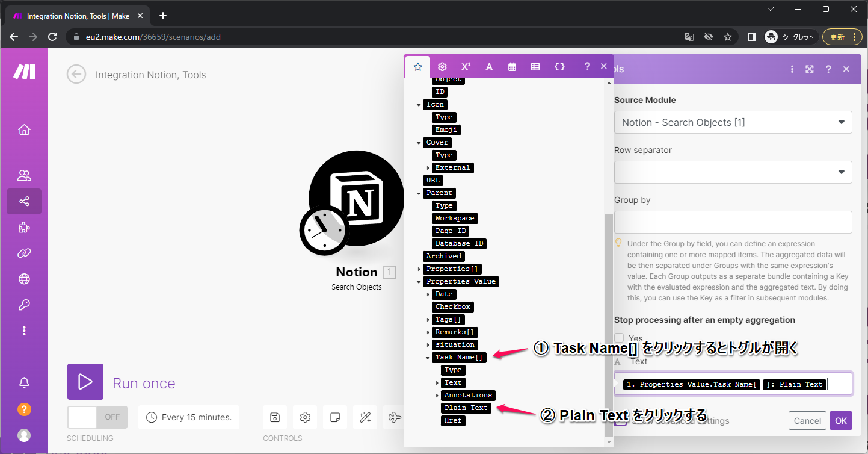Open the Source Module dropdown
The width and height of the screenshot is (868, 454).
point(733,122)
